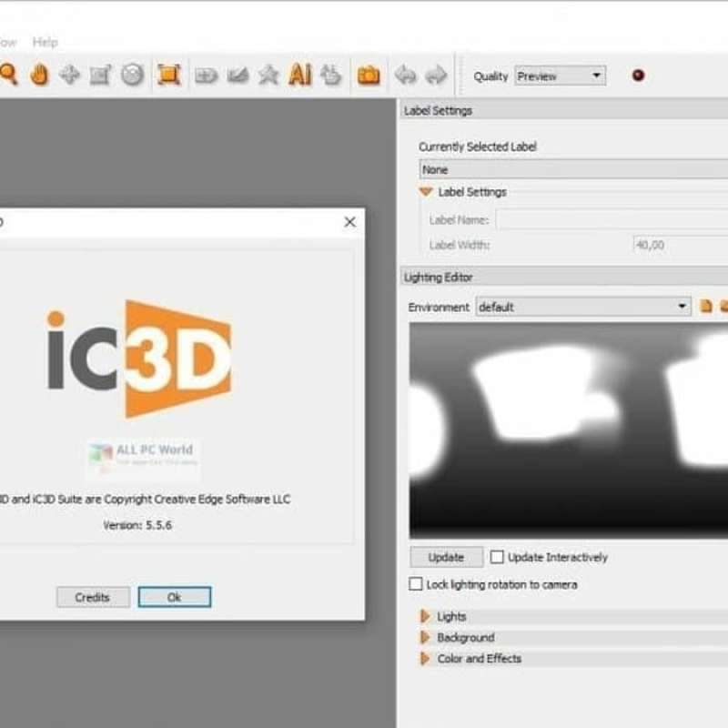Enable Update Interactively option
Viewport: 728px width, 728px height.
point(498,557)
